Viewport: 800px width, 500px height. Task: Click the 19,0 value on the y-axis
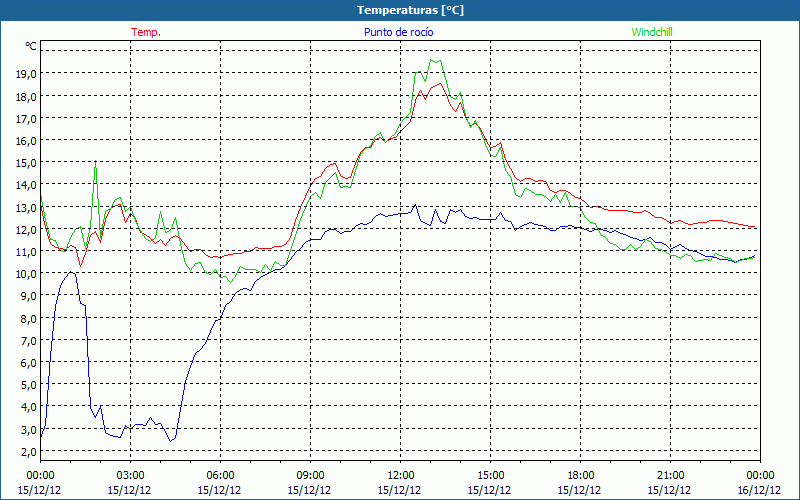(x=26, y=74)
